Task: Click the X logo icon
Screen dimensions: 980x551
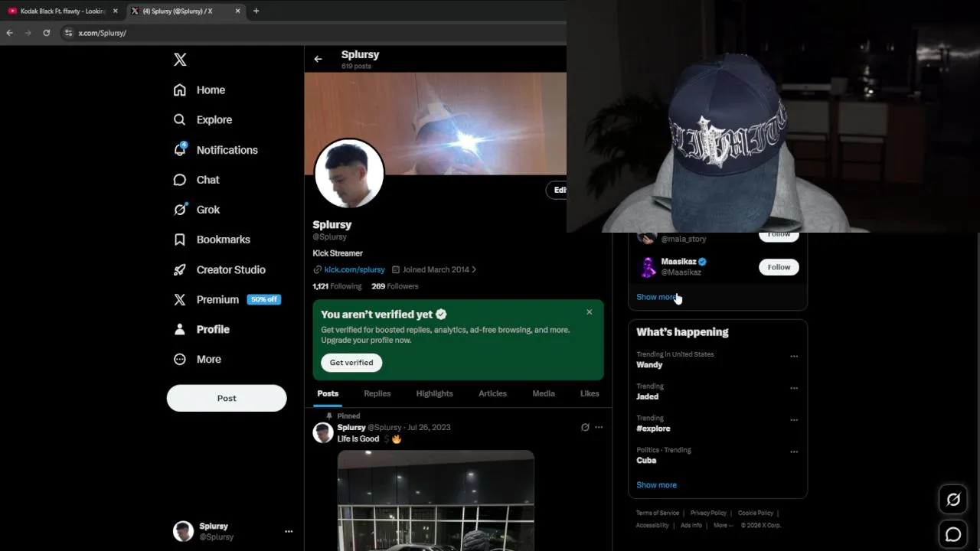Action: [180, 60]
